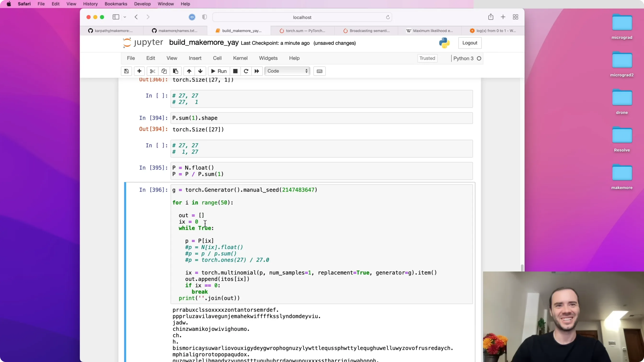Cut selected cells with the scissors icon

[153, 71]
